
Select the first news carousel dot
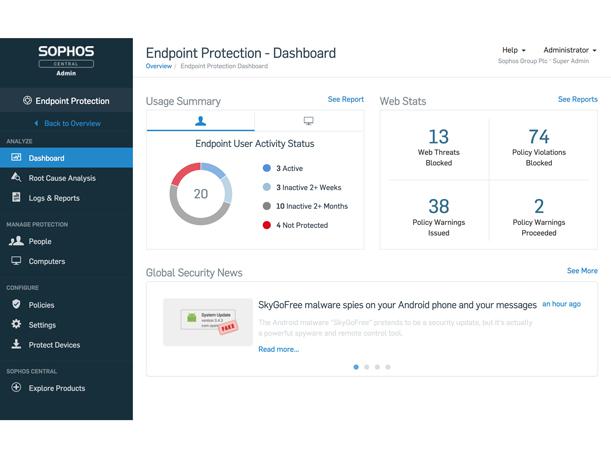[356, 367]
